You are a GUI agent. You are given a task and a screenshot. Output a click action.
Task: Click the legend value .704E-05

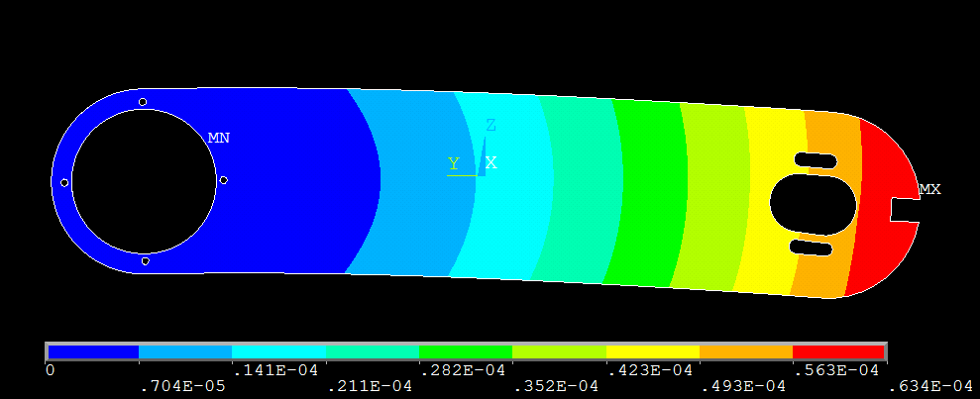[182, 386]
